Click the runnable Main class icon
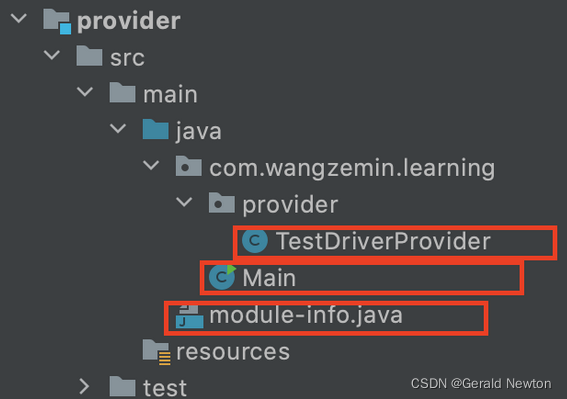567x399 pixels. pos(222,277)
